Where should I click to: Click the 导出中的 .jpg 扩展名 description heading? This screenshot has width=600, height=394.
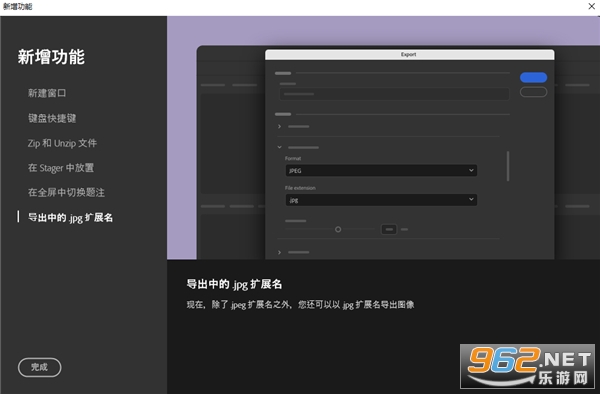point(234,284)
